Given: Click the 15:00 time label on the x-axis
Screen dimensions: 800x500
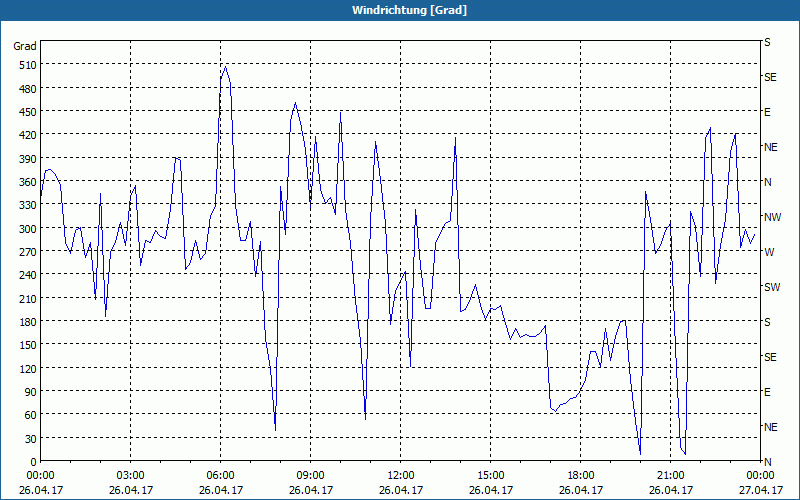Looking at the screenshot, I should pyautogui.click(x=491, y=476).
